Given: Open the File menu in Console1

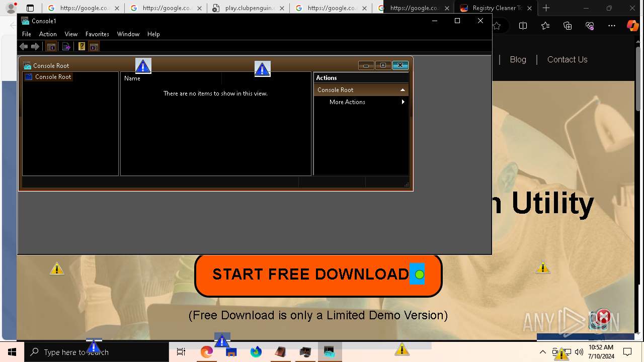Looking at the screenshot, I should 27,34.
